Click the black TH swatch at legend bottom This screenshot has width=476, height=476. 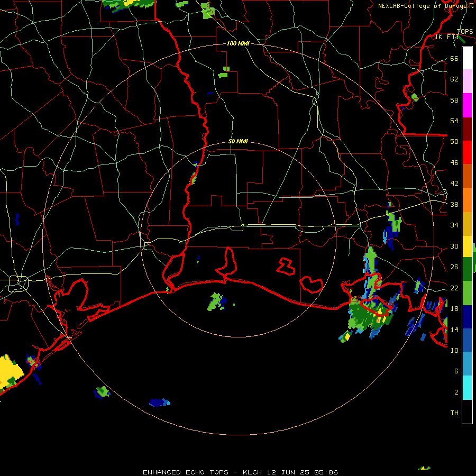(x=467, y=411)
